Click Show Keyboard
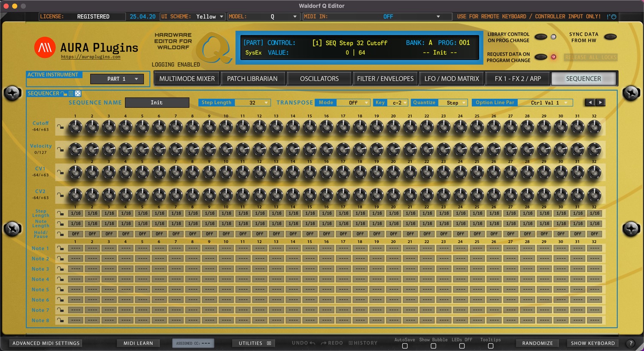Screen dimensions: 644x351 pyautogui.click(x=593, y=343)
